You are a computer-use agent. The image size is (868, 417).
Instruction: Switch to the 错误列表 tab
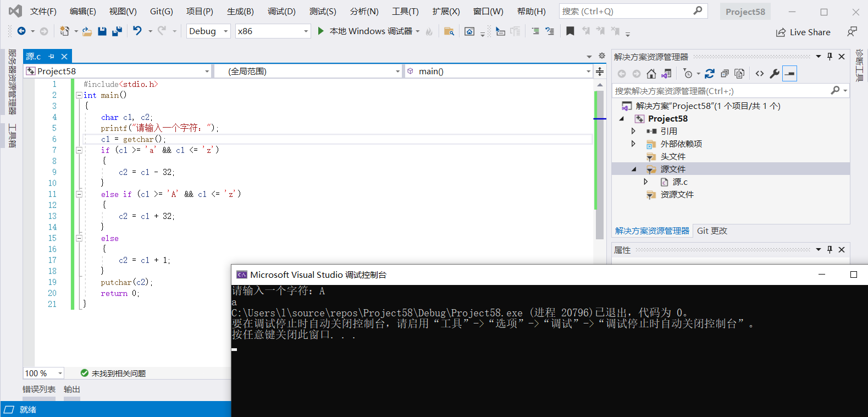click(39, 389)
